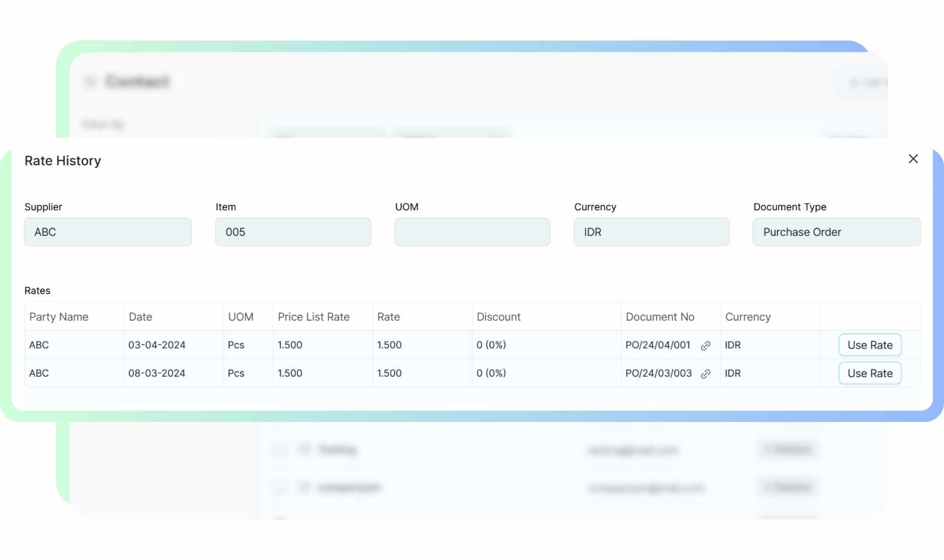The height and width of the screenshot is (560, 944).
Task: Select document number PO/24/03/003
Action: 659,373
